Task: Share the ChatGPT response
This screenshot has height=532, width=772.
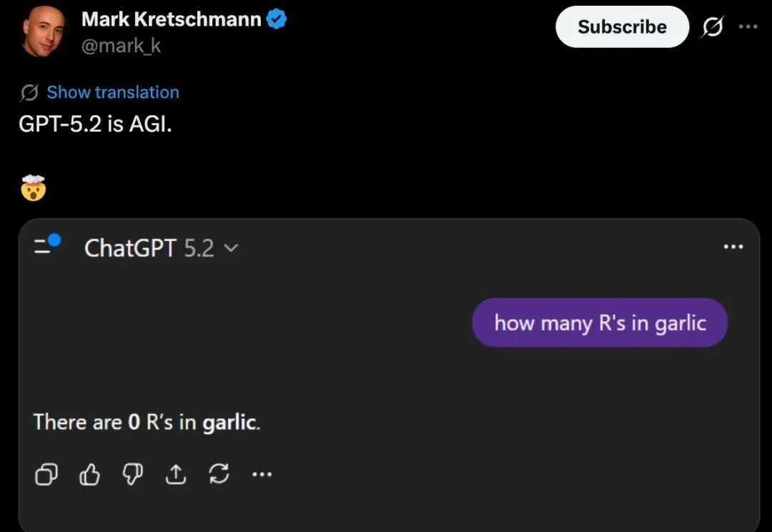Action: click(x=175, y=474)
